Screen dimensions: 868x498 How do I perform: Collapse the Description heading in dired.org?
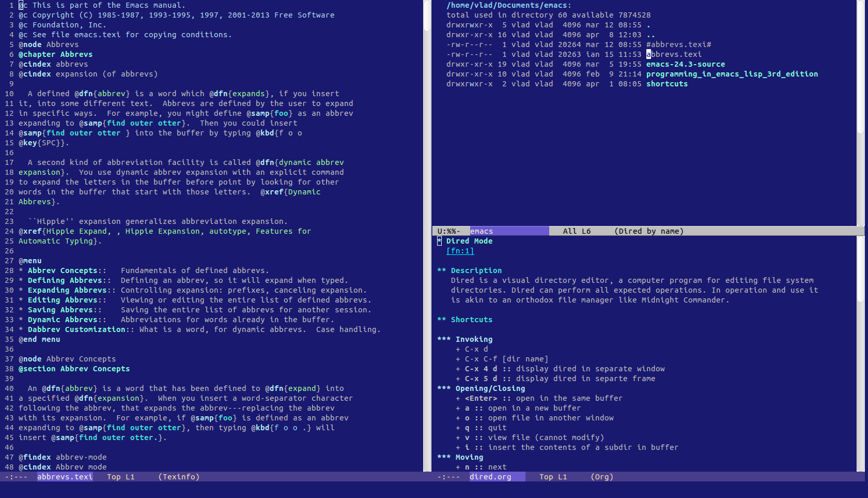(469, 270)
